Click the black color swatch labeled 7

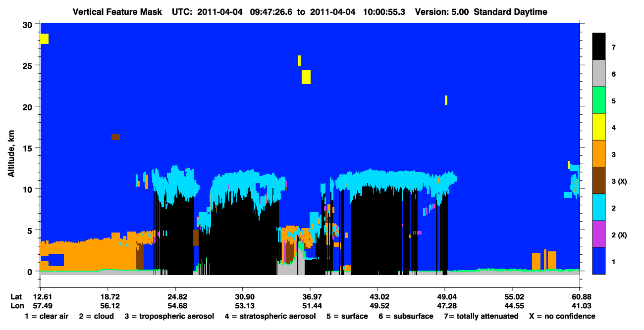[599, 47]
